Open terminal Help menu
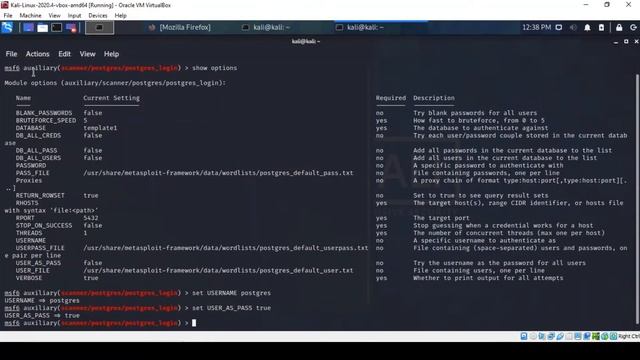 (111, 54)
